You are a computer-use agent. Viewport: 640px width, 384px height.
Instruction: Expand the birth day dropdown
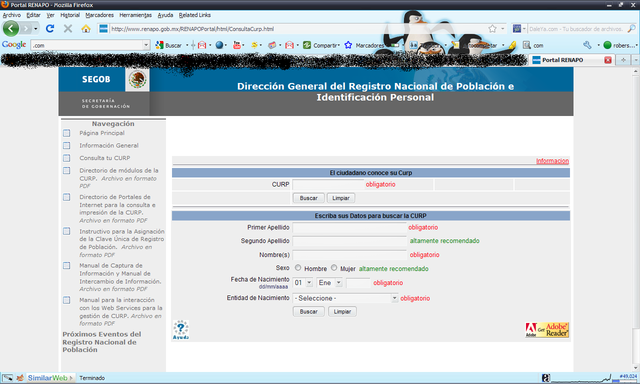click(303, 283)
